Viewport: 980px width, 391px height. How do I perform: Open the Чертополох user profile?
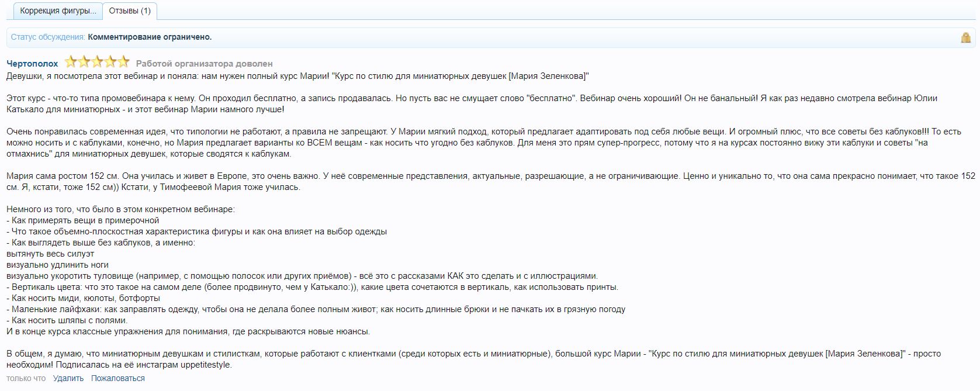click(32, 64)
